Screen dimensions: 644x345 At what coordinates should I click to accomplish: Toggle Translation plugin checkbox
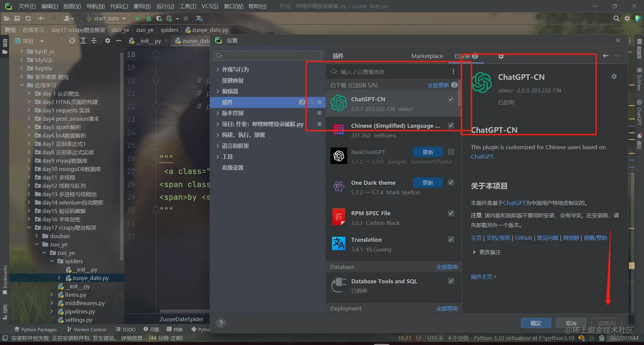click(x=451, y=240)
